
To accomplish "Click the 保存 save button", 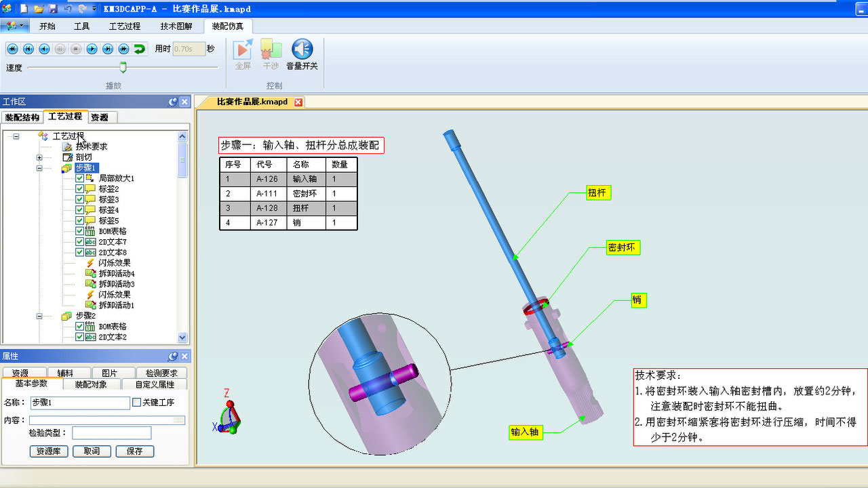I will point(134,451).
